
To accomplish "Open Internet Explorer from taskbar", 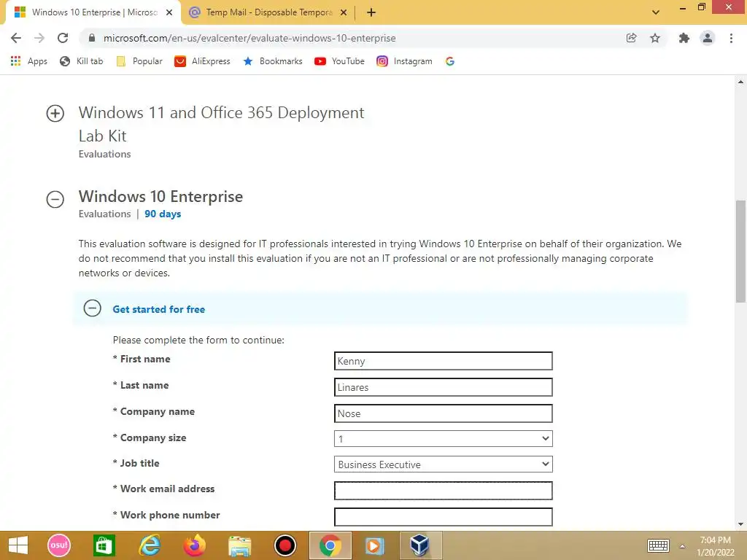I will click(x=149, y=545).
